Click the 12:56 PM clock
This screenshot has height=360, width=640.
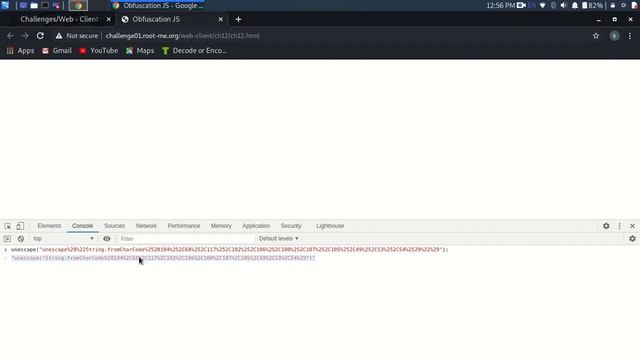(500, 5)
